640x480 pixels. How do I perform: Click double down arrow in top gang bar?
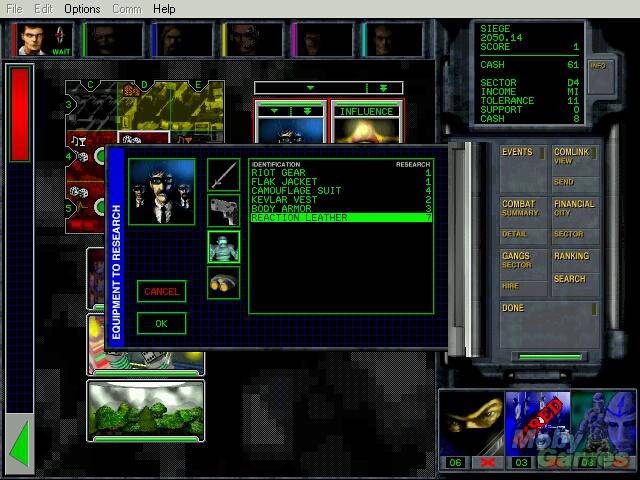pyautogui.click(x=384, y=88)
